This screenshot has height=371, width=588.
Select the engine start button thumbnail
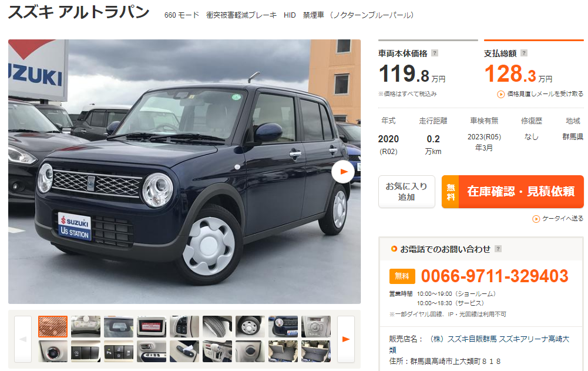tap(53, 351)
